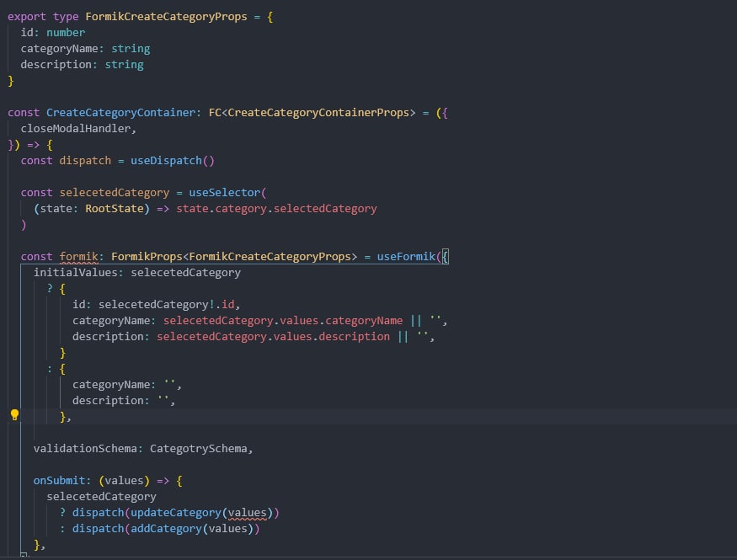
Task: Click 'description: string' in the type definition
Action: (82, 64)
